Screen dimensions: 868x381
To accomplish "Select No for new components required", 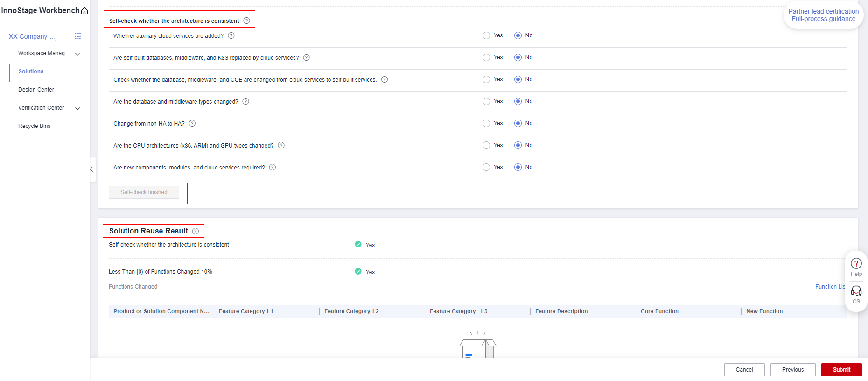I will point(518,167).
